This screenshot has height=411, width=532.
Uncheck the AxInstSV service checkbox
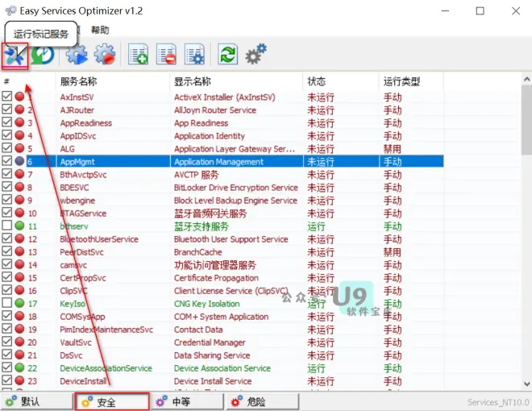click(x=7, y=97)
